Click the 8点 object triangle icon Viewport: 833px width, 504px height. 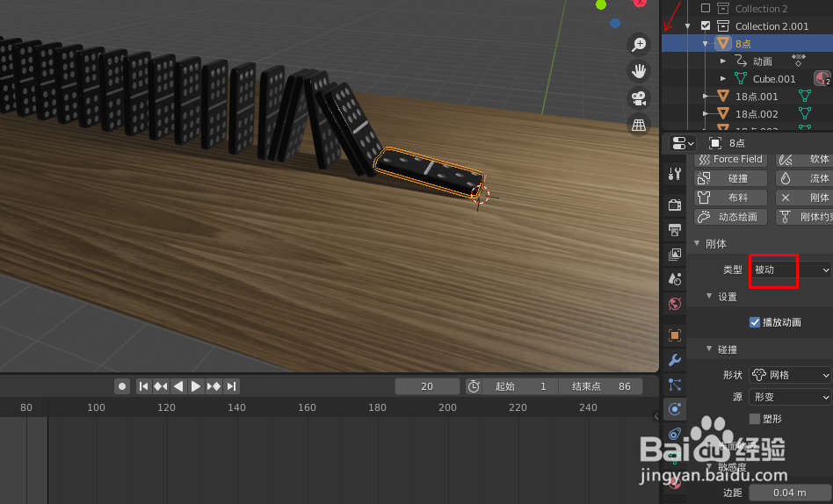point(723,43)
